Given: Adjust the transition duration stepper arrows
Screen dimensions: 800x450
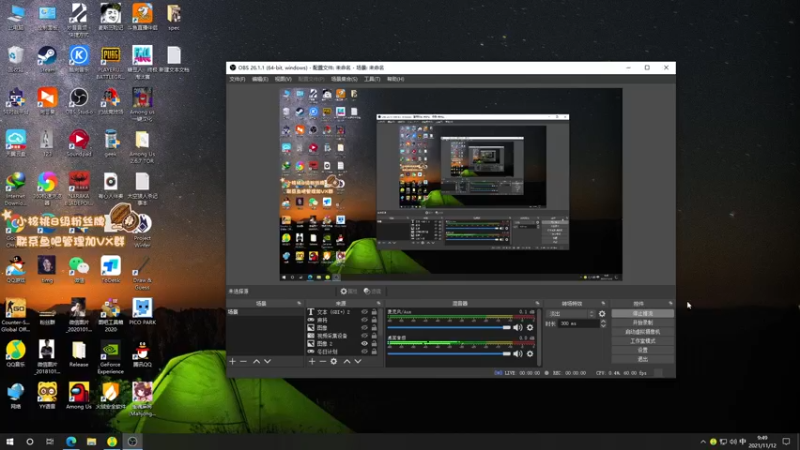Looking at the screenshot, I should click(x=603, y=323).
